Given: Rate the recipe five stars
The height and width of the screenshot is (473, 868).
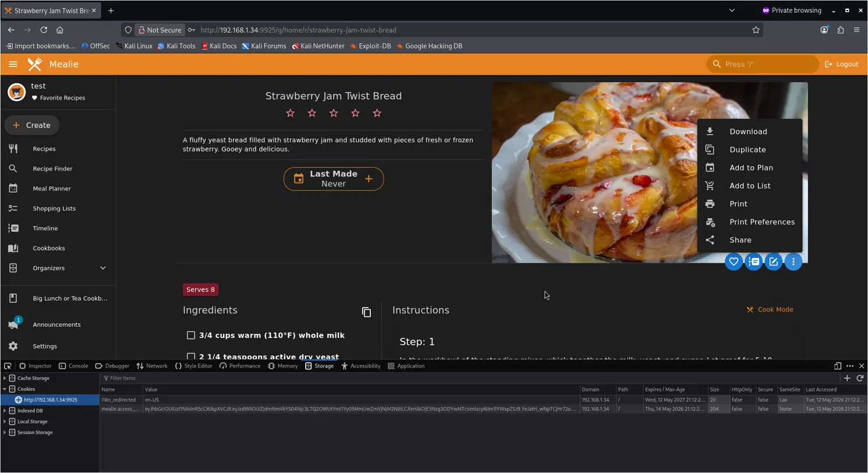Looking at the screenshot, I should tap(377, 113).
